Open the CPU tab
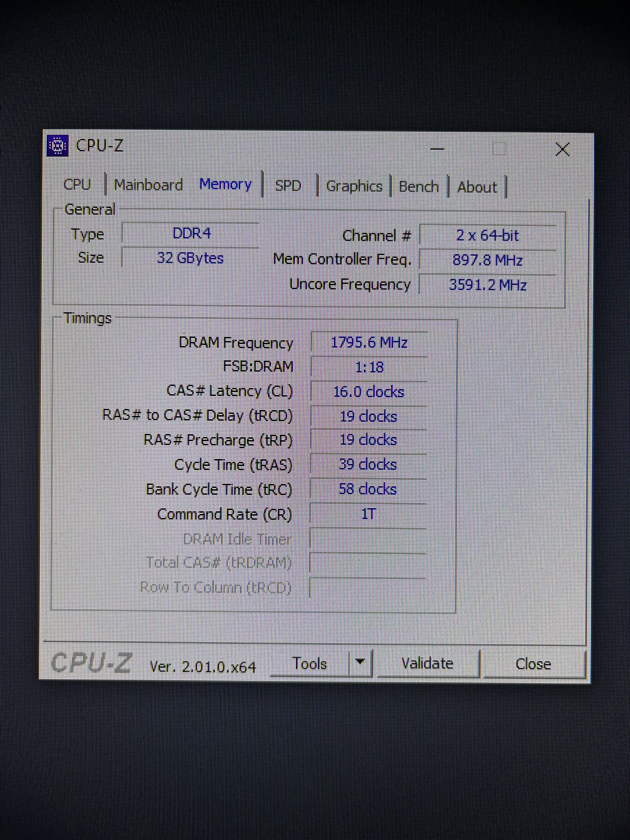Screen dimensions: 630x840 pos(77,185)
